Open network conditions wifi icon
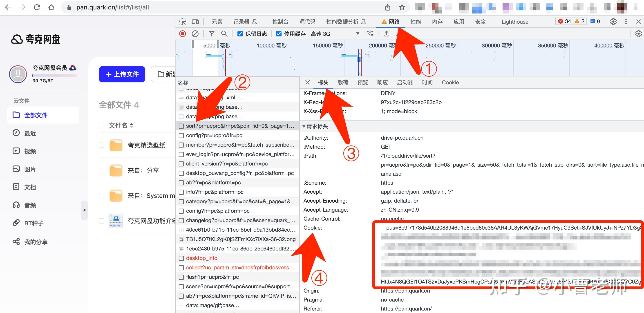644x313 pixels. point(370,34)
